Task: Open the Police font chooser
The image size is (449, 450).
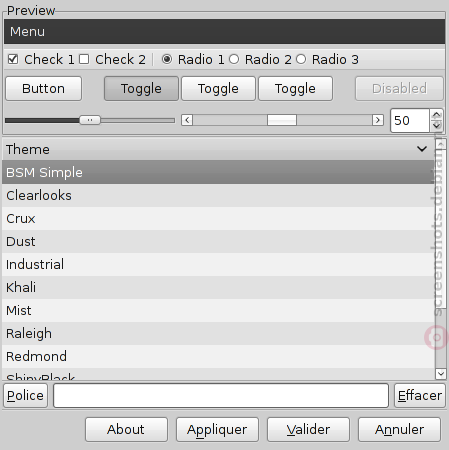Action: 25,395
